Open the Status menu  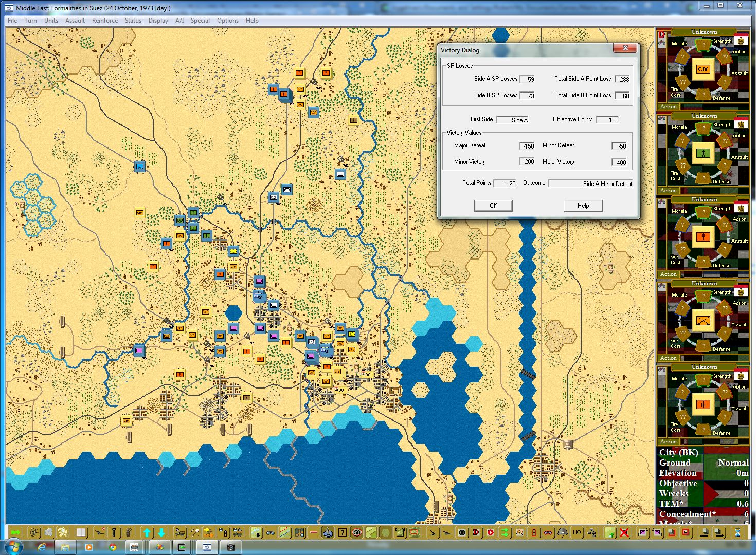[133, 21]
